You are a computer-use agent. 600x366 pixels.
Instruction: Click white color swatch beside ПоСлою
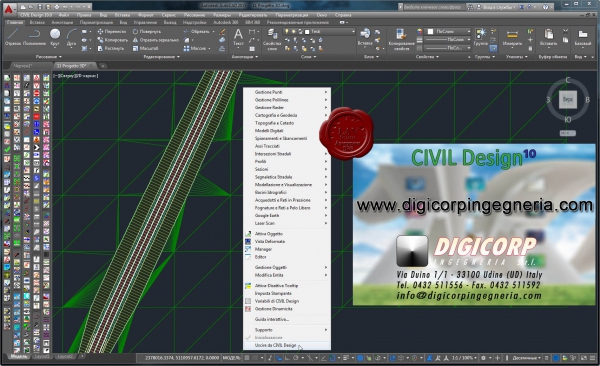430,31
